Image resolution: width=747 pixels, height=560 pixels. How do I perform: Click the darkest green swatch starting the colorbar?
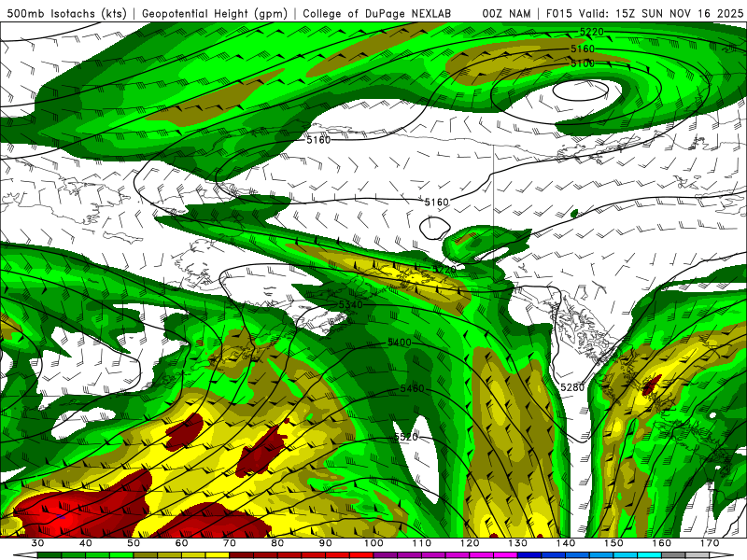(49, 555)
